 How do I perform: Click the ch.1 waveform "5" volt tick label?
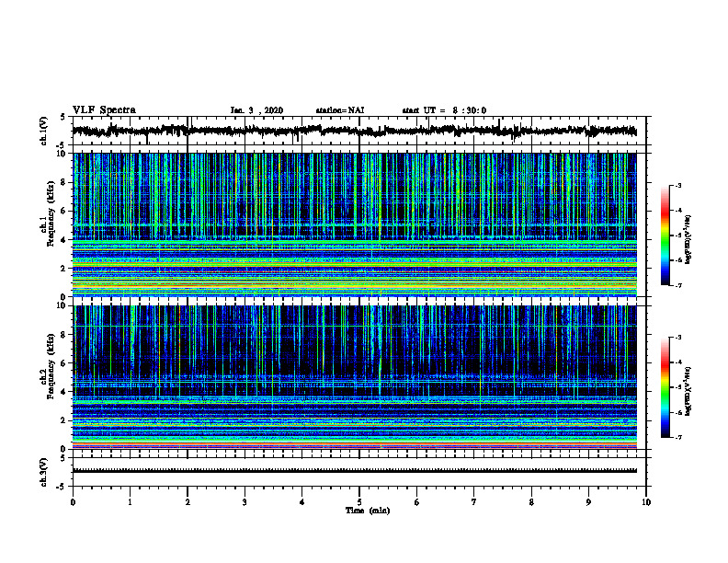[63, 118]
